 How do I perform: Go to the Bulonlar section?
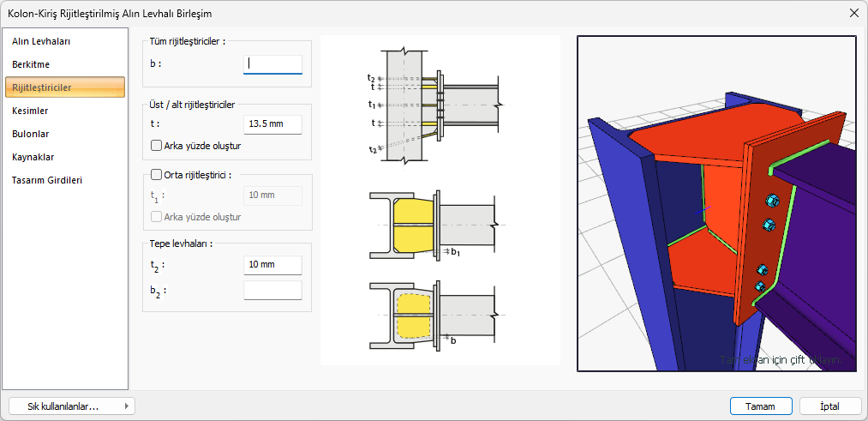pos(31,134)
